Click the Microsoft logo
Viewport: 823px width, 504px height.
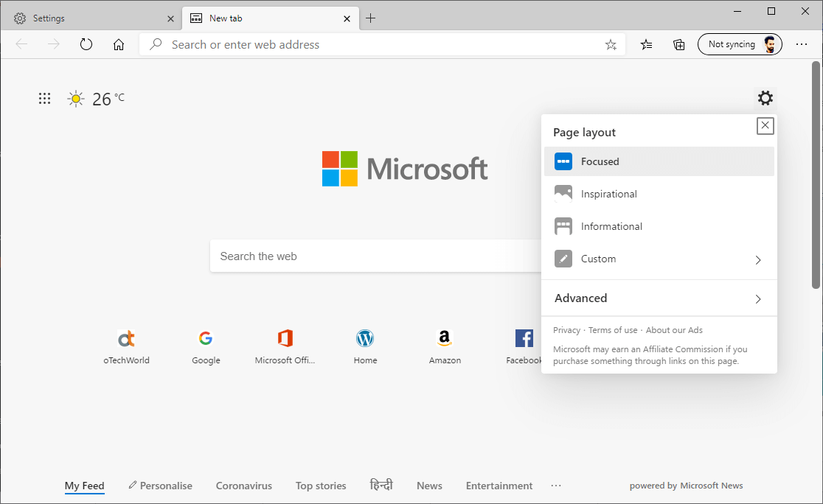tap(405, 169)
